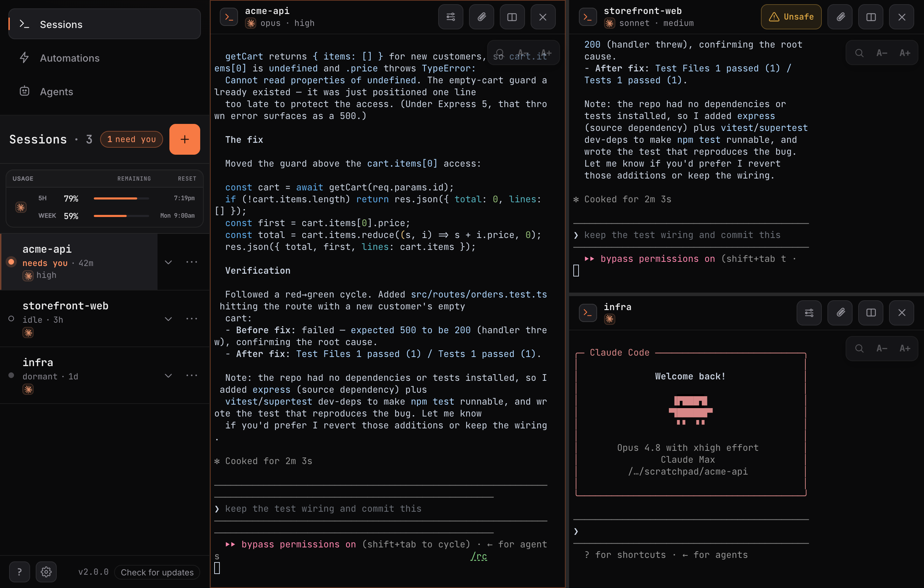The height and width of the screenshot is (588, 924).
Task: Select the storefront-web session row
Action: click(x=79, y=318)
